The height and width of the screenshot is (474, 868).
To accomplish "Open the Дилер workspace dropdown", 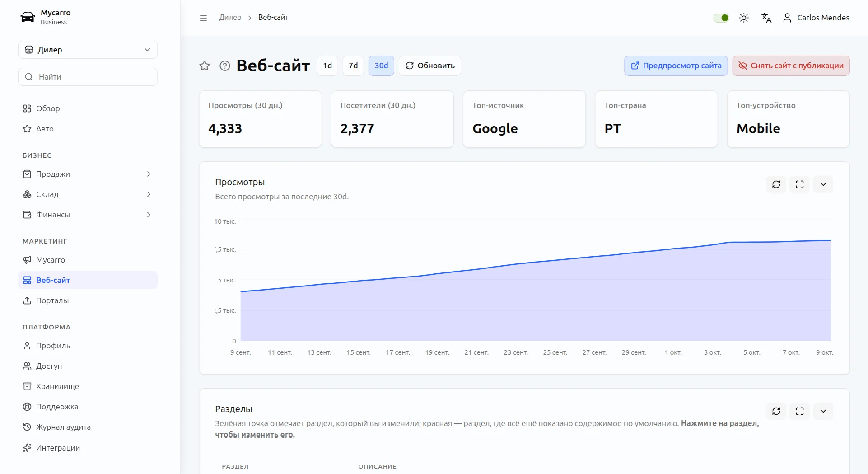I will (88, 50).
